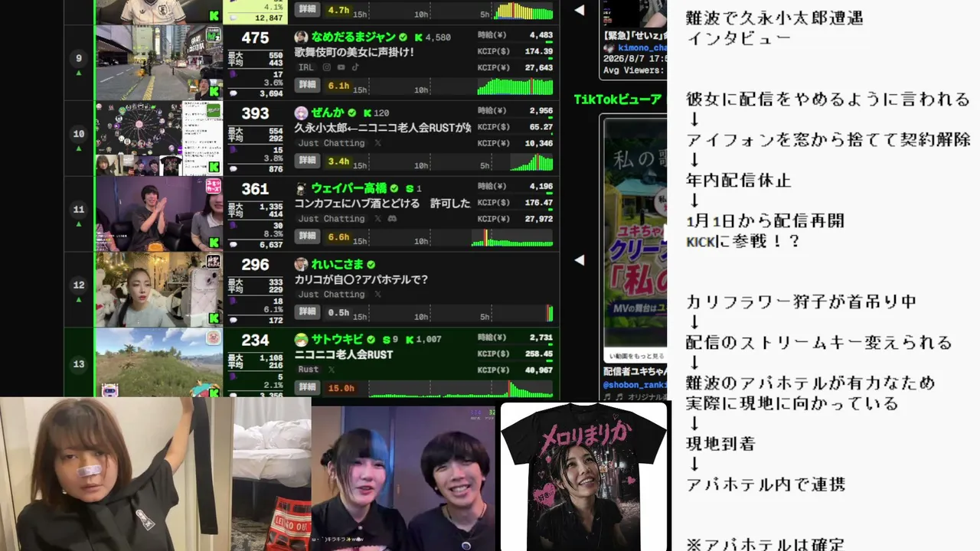The height and width of the screenshot is (551, 980).
Task: Open the rank 11 stream thumbnail
Action: point(158,214)
